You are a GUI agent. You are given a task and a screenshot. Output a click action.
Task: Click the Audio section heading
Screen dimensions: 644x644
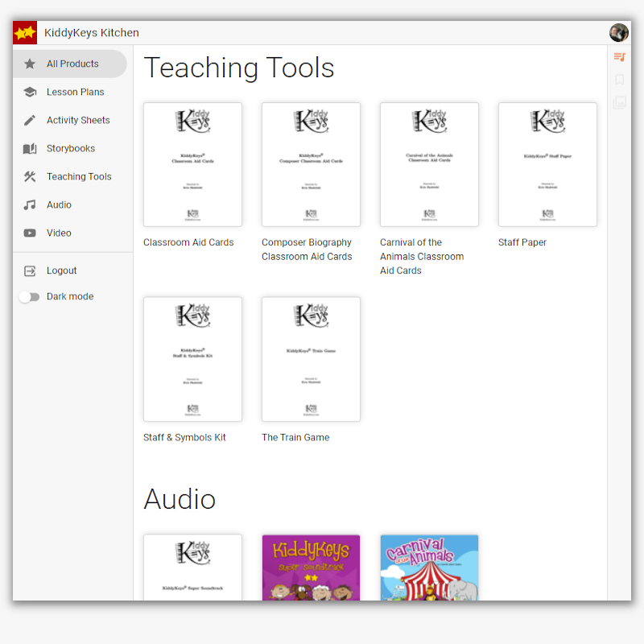[180, 499]
